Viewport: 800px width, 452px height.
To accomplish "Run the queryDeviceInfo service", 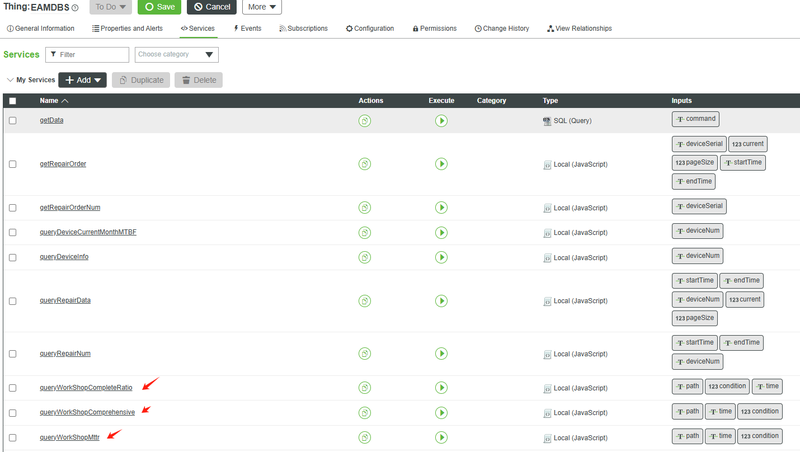I will point(441,258).
